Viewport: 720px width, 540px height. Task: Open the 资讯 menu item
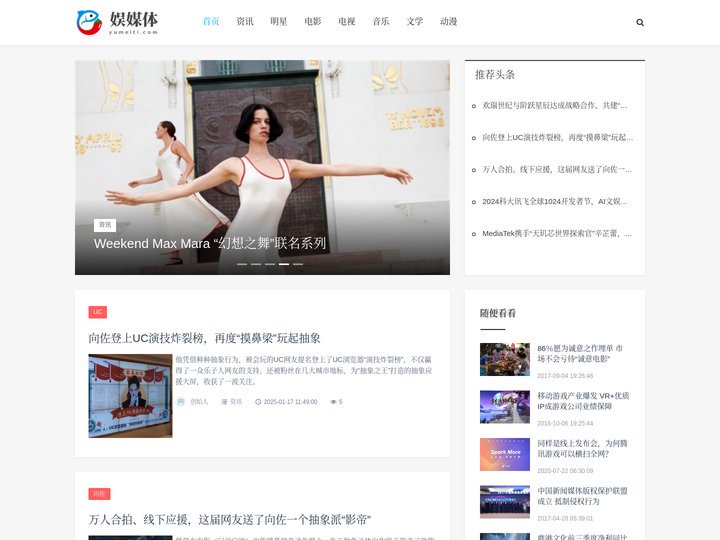point(245,21)
